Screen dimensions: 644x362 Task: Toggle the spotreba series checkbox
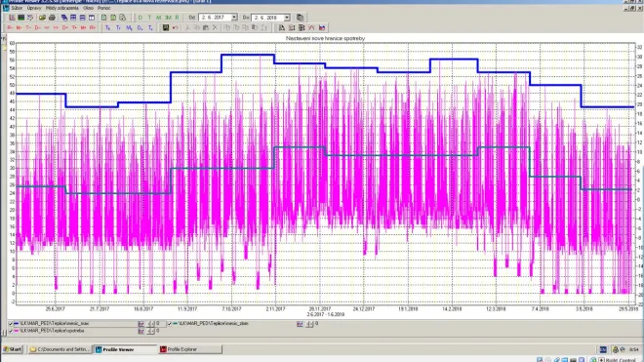[x=11, y=331]
